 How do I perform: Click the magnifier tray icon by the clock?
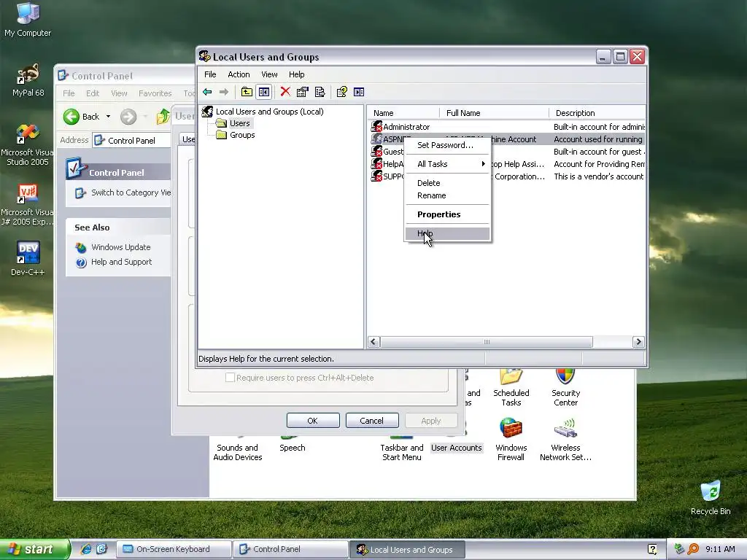tap(693, 549)
